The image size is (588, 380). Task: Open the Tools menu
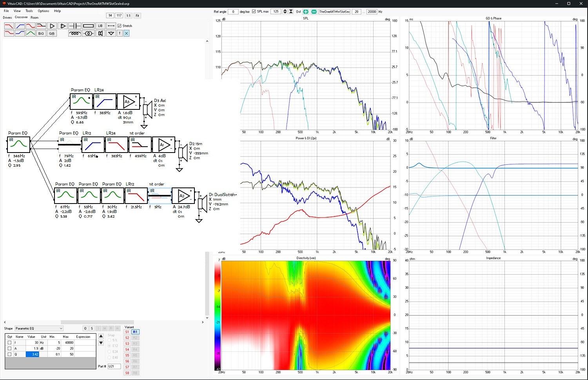tap(29, 11)
